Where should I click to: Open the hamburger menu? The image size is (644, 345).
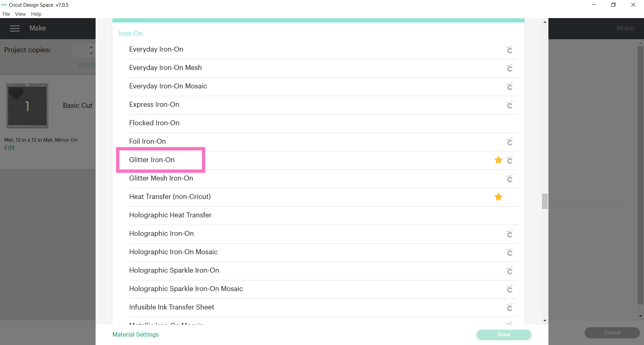point(15,28)
